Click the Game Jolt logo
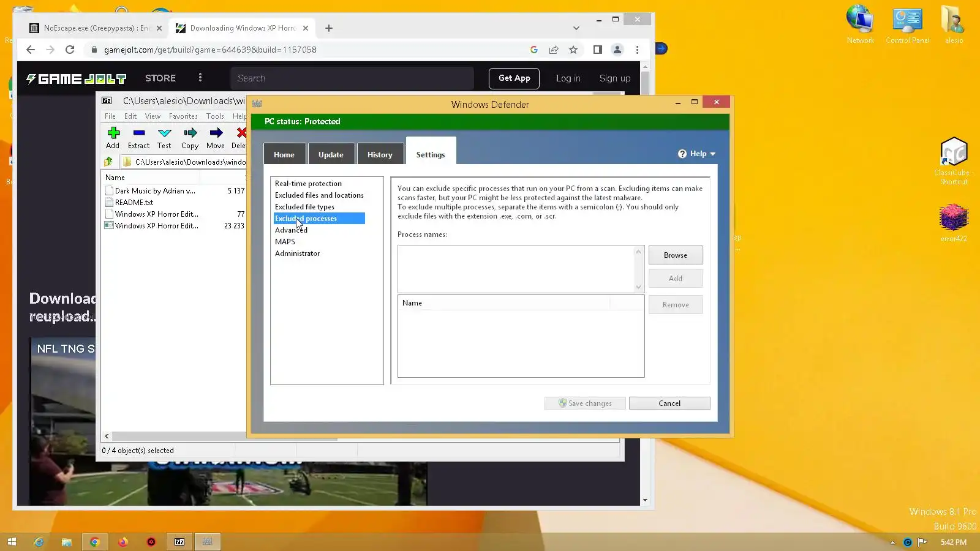The width and height of the screenshot is (980, 551). coord(76,78)
